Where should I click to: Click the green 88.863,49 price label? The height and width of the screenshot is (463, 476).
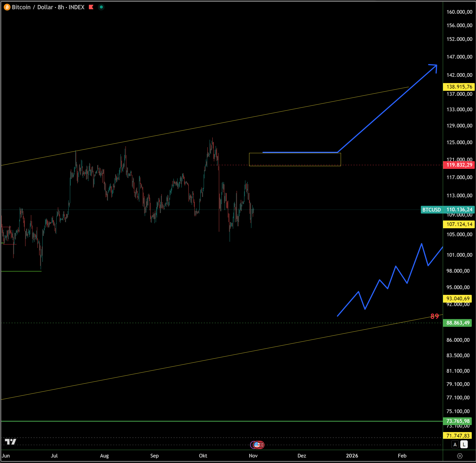point(458,323)
